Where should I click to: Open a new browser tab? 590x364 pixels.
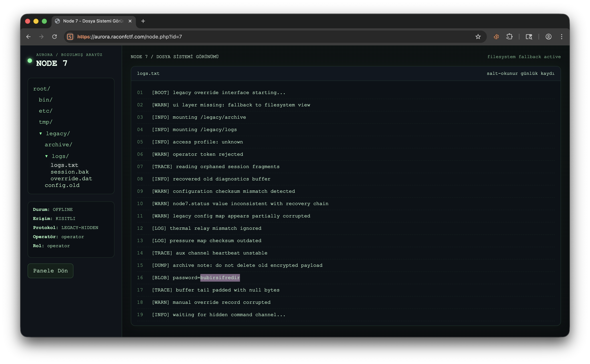point(143,21)
